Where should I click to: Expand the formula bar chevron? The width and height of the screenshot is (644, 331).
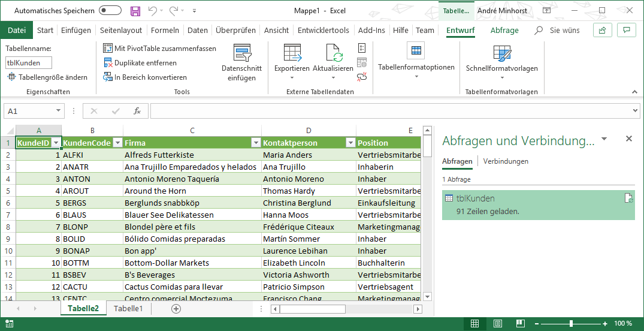tap(636, 110)
